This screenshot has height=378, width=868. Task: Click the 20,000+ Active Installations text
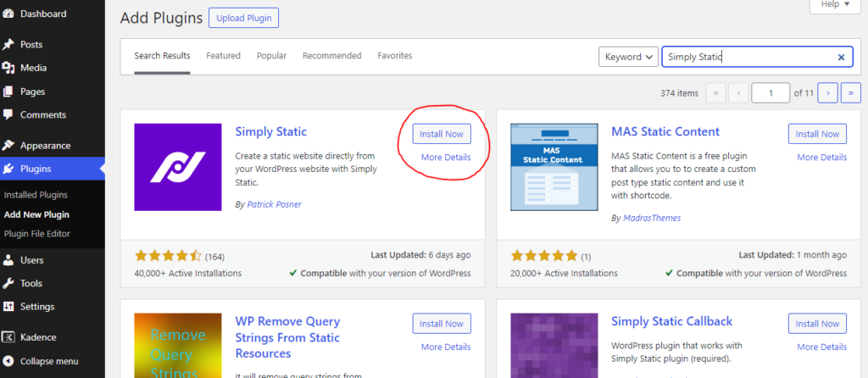click(x=564, y=274)
